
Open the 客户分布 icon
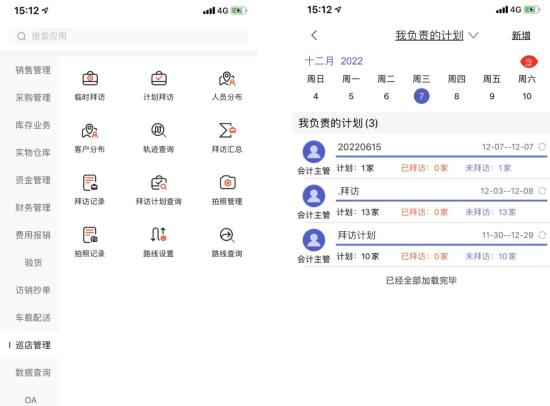90,131
